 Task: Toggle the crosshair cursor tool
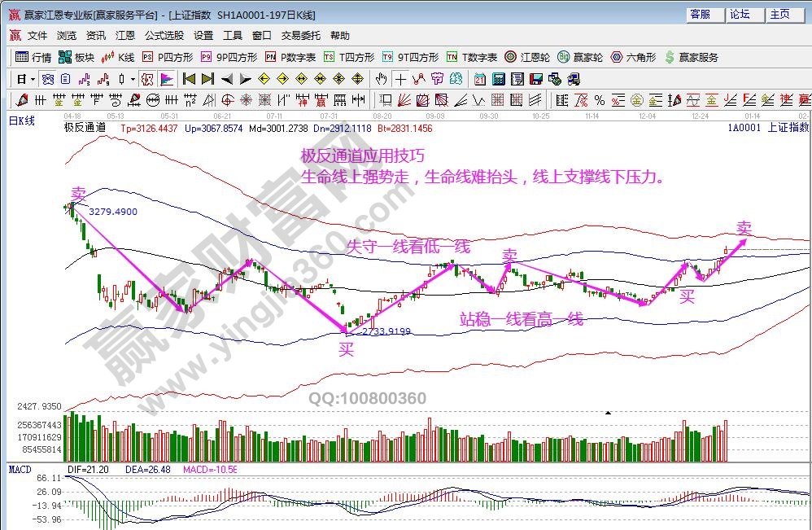coord(400,79)
